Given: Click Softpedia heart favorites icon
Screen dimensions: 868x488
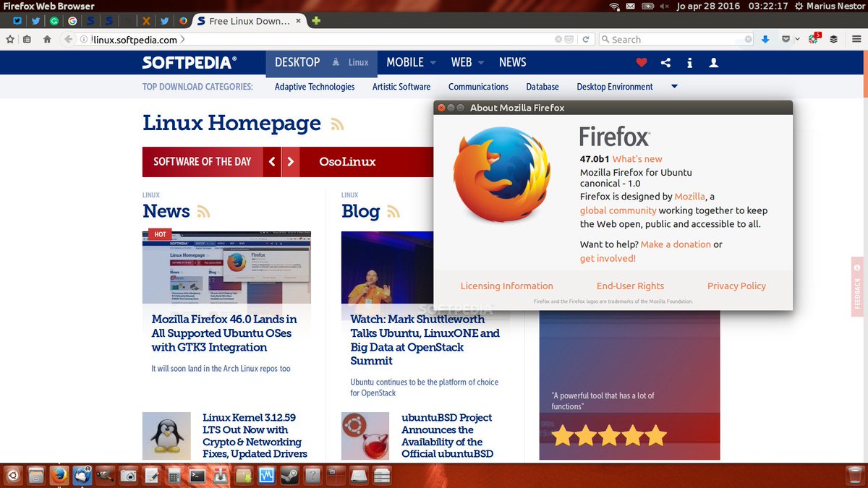Looking at the screenshot, I should point(641,63).
